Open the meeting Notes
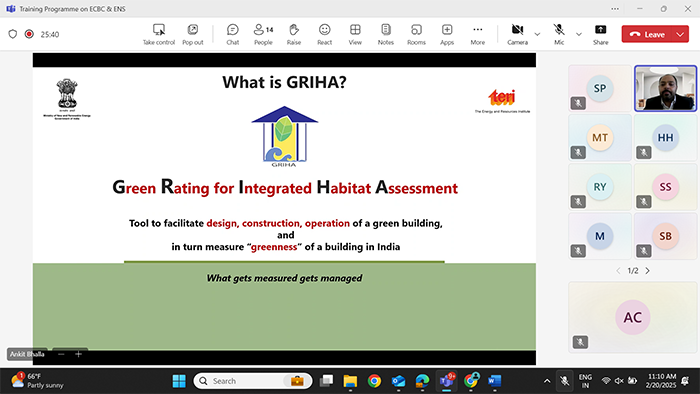 (x=386, y=34)
